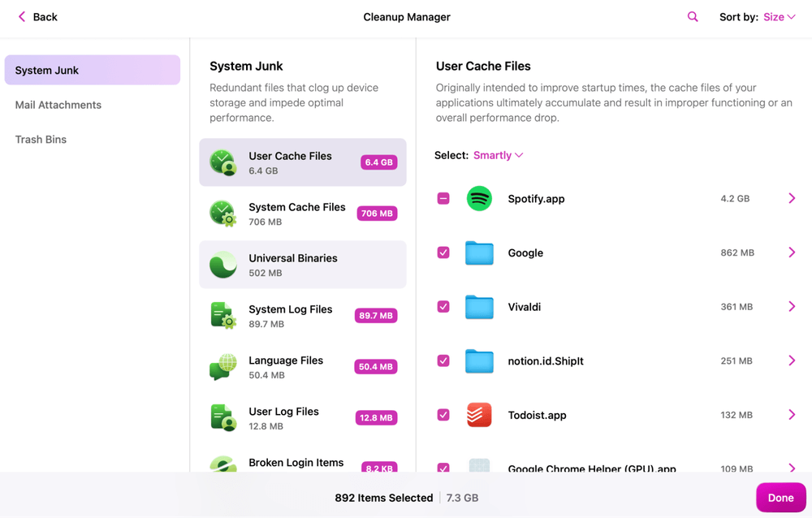Open the Trash Bins section
This screenshot has height=518, width=812.
click(x=41, y=139)
